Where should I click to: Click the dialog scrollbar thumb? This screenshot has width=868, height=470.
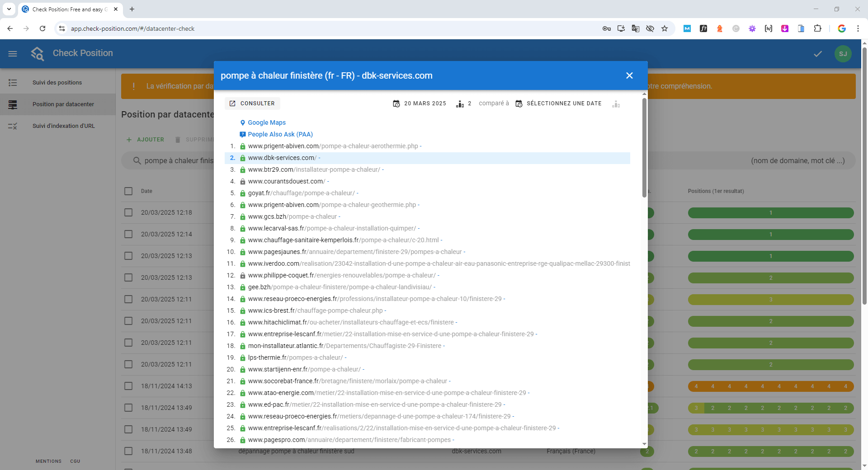tap(644, 147)
